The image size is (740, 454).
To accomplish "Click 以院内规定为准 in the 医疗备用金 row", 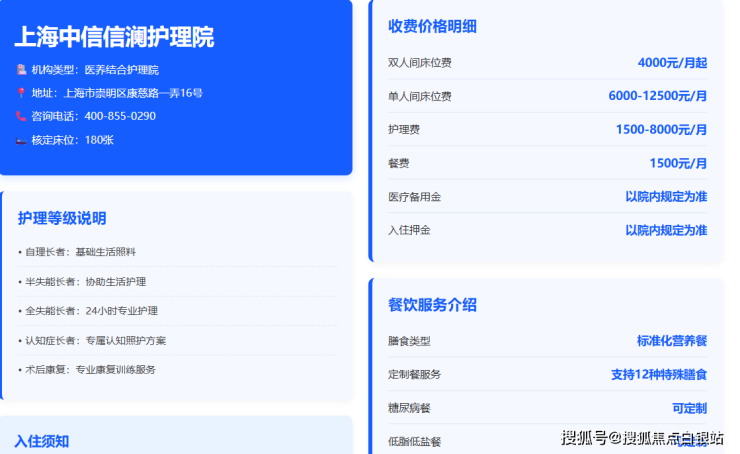I will tap(666, 197).
